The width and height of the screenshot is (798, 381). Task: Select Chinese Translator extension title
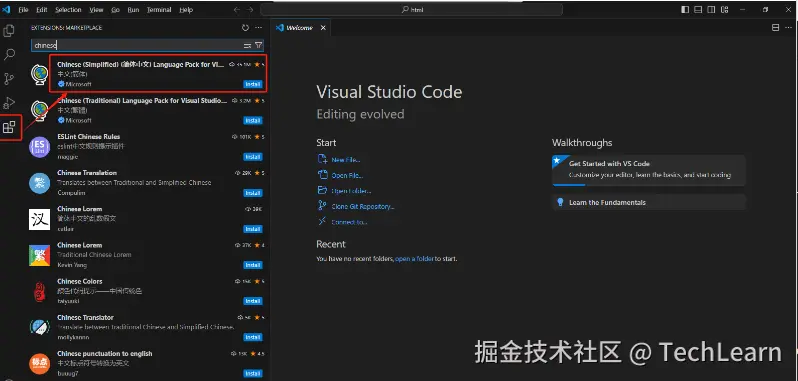[86, 317]
